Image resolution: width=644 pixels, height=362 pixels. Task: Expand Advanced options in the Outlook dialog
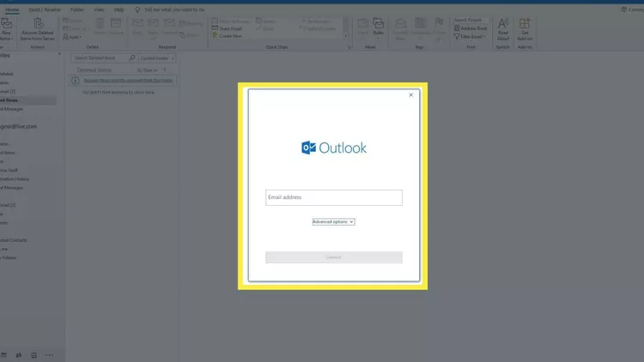(x=333, y=221)
